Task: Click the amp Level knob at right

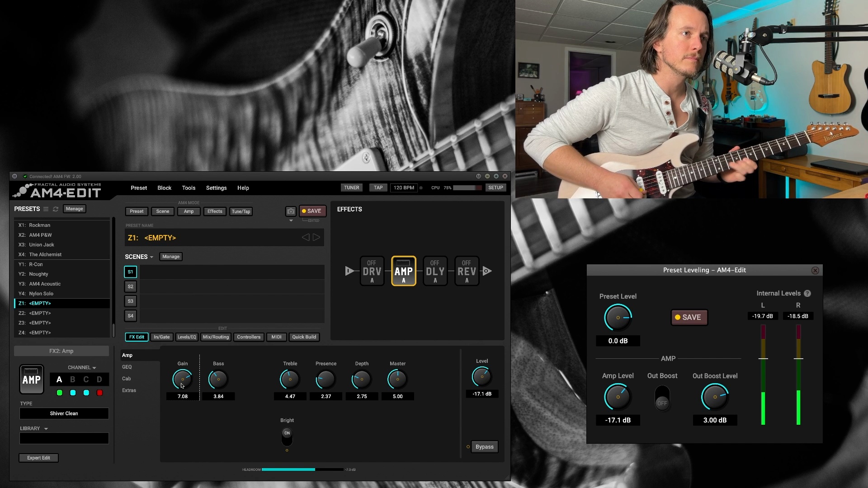Action: [482, 376]
